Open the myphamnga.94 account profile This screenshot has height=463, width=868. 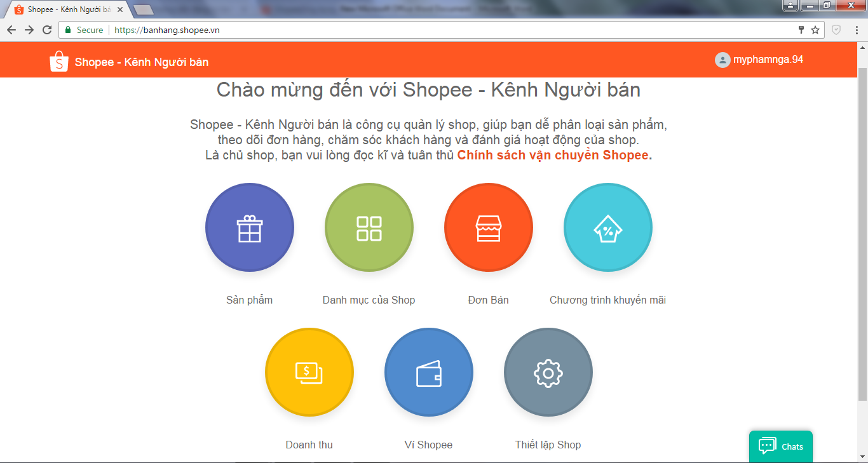760,59
